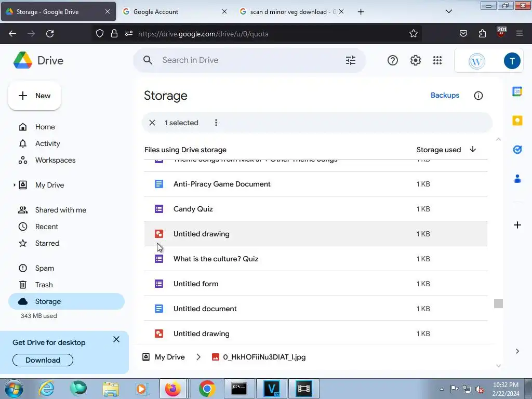The height and width of the screenshot is (399, 532).
Task: Reverse sort direction arrow by Storage used
Action: coord(473,149)
